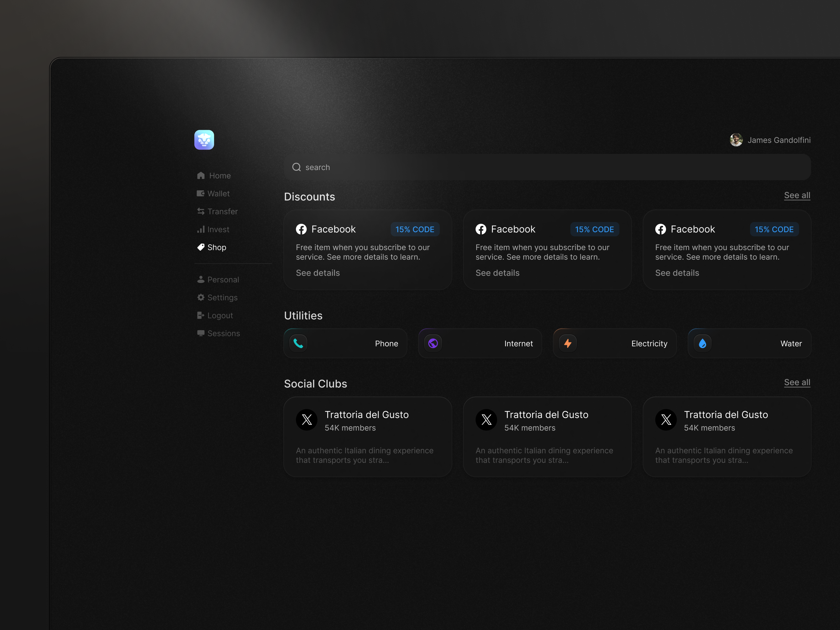
Task: Focus the search input field
Action: (547, 167)
